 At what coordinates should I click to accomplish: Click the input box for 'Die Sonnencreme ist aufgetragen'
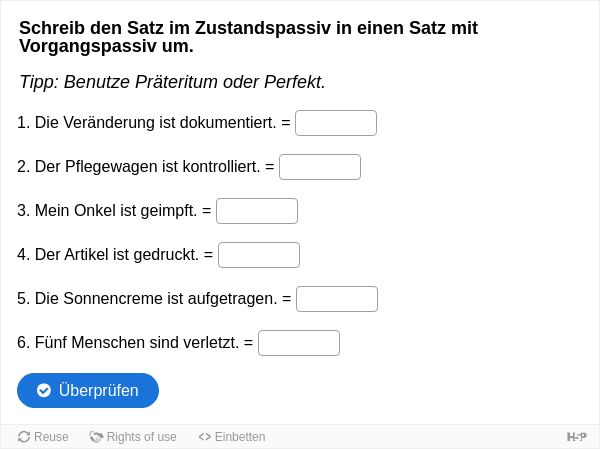point(337,299)
